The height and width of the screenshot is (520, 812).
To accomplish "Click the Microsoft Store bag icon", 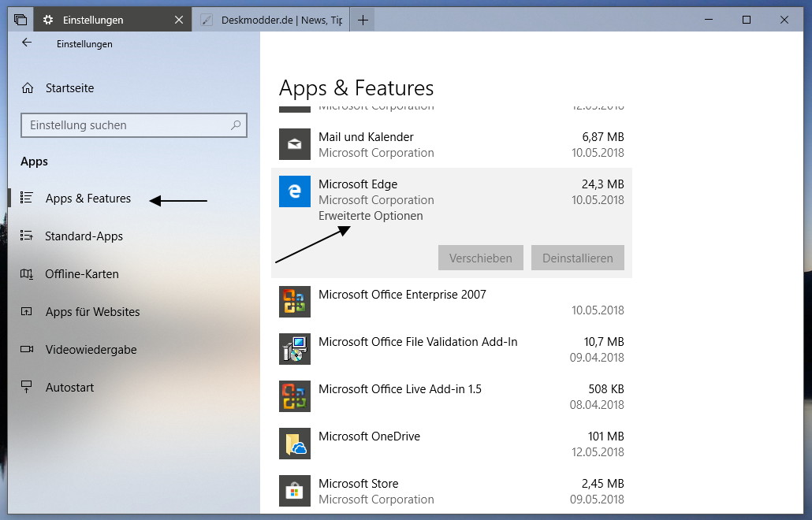I will pos(295,491).
